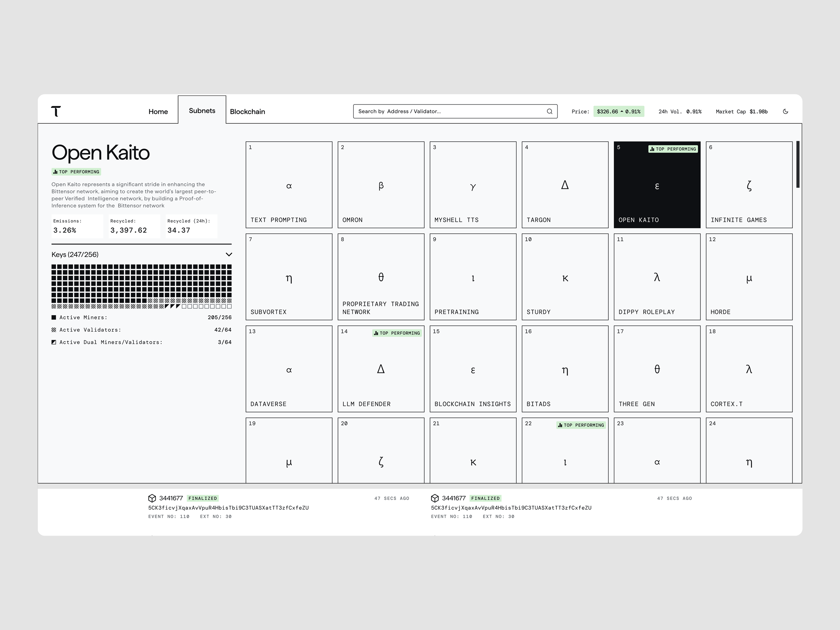Select top performing subnet card 22
Image resolution: width=840 pixels, height=630 pixels.
coord(565,450)
